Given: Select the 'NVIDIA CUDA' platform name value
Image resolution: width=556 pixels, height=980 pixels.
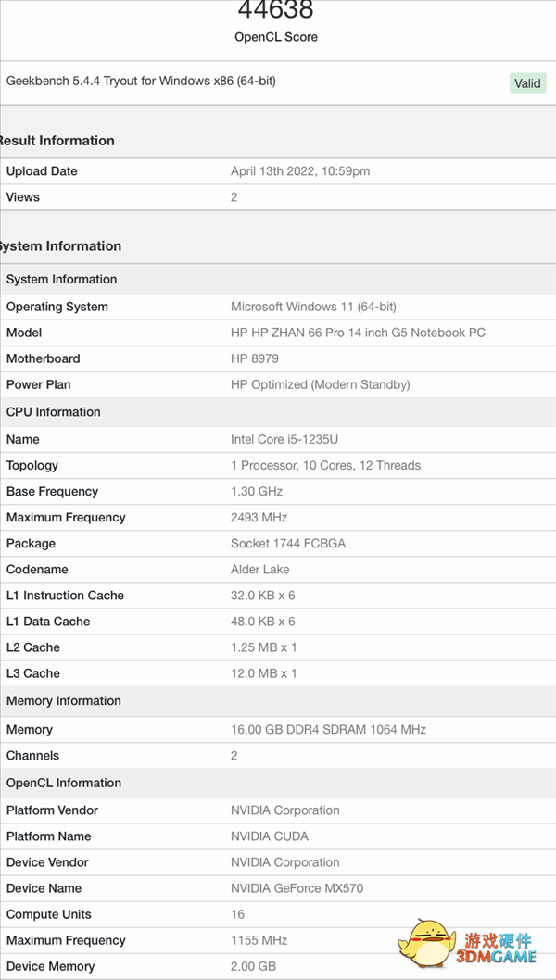Looking at the screenshot, I should click(x=270, y=836).
